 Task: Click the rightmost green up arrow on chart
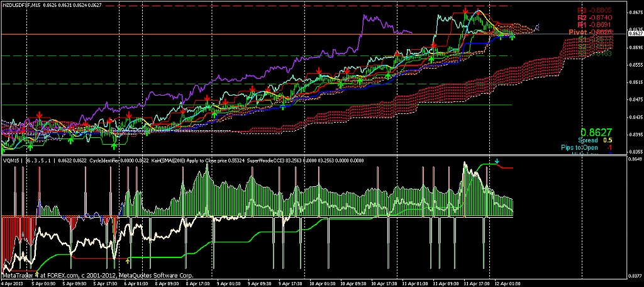click(x=513, y=37)
